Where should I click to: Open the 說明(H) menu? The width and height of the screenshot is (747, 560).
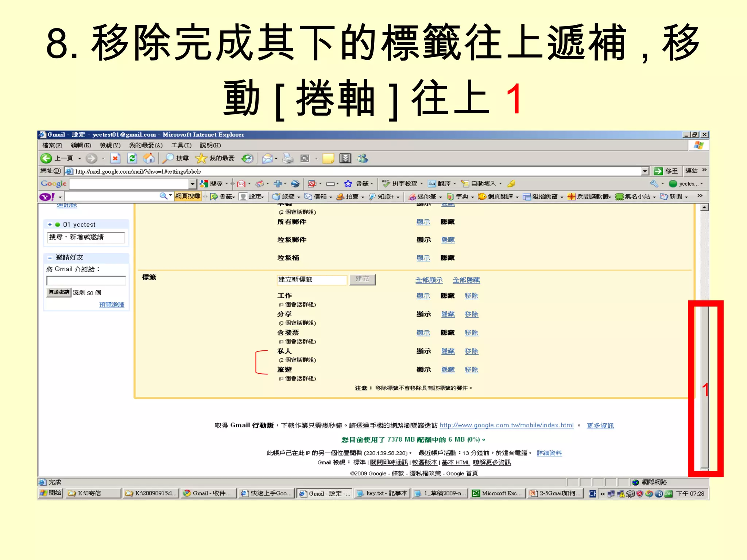(x=210, y=145)
